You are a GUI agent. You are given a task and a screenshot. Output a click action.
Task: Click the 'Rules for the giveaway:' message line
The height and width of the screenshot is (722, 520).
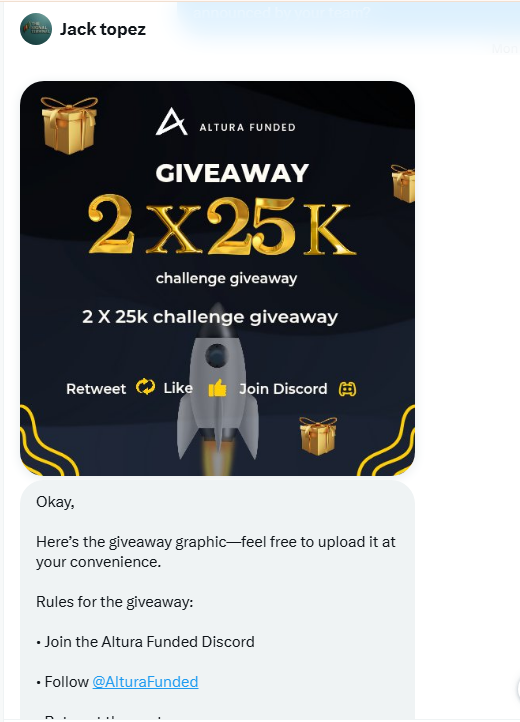pos(115,602)
